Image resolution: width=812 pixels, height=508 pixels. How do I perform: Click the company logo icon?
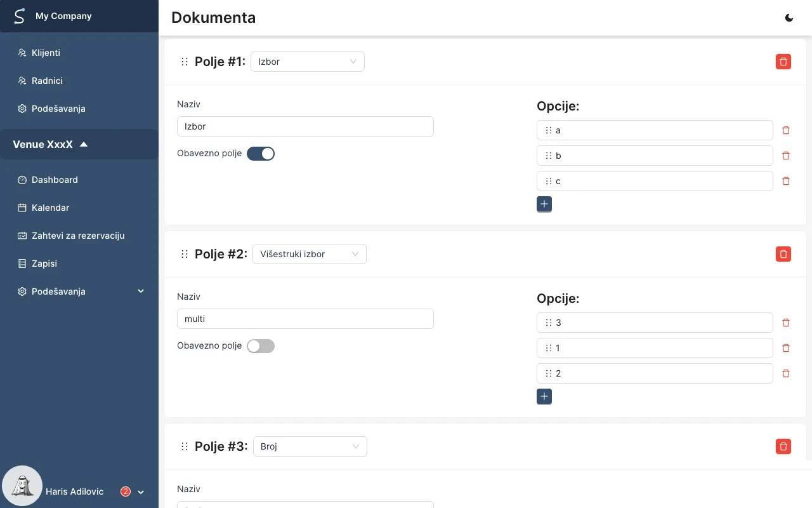19,16
